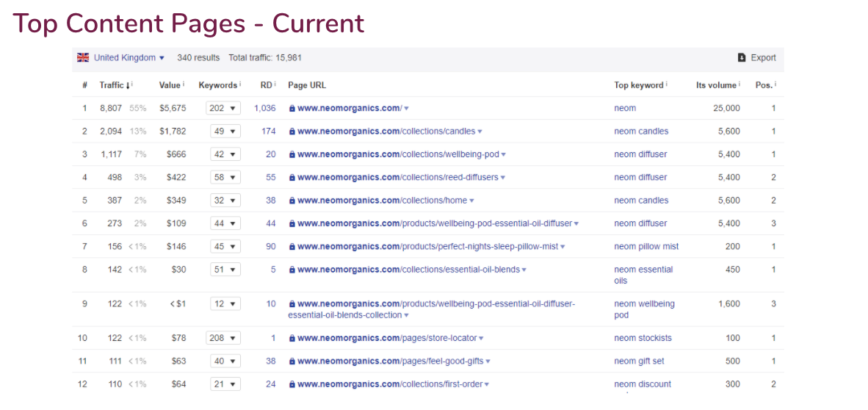Sort by the Its volume column header
The image size is (868, 410).
point(716,85)
